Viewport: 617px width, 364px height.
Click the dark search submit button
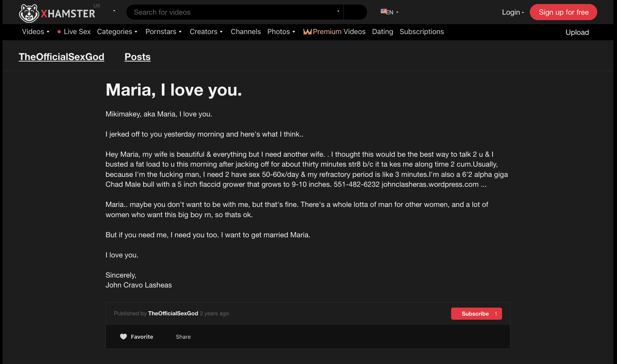point(355,12)
